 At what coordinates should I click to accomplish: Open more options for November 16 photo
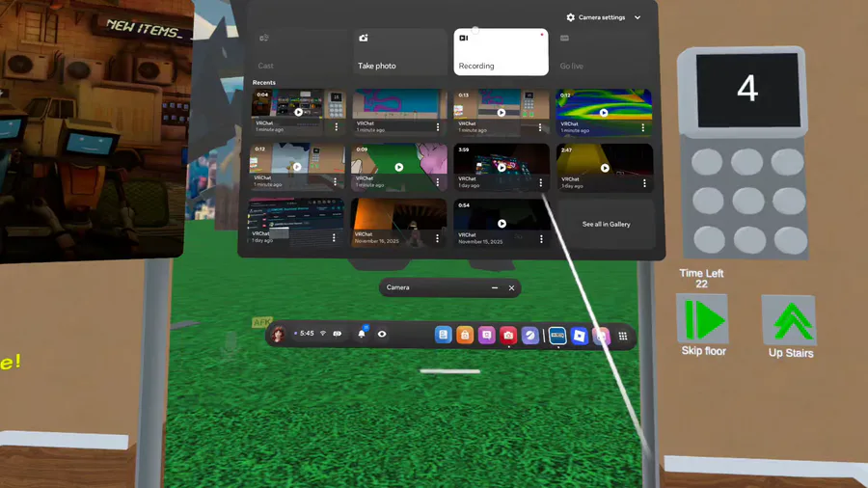point(437,238)
